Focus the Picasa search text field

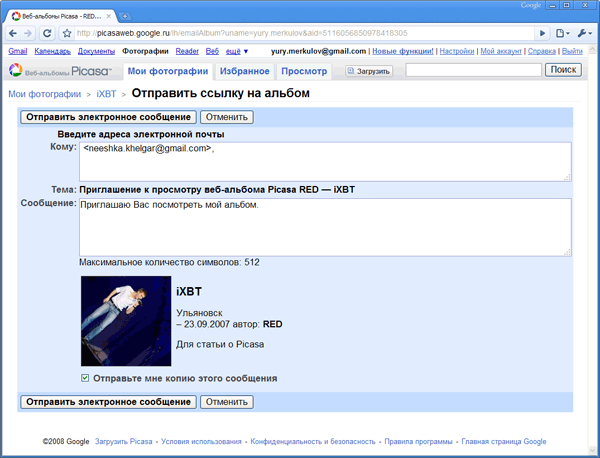point(473,70)
